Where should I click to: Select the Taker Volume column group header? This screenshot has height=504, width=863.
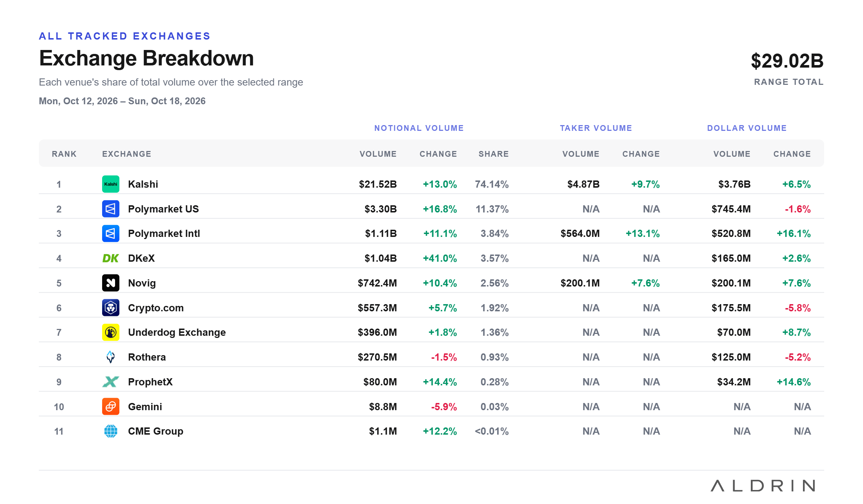[596, 128]
